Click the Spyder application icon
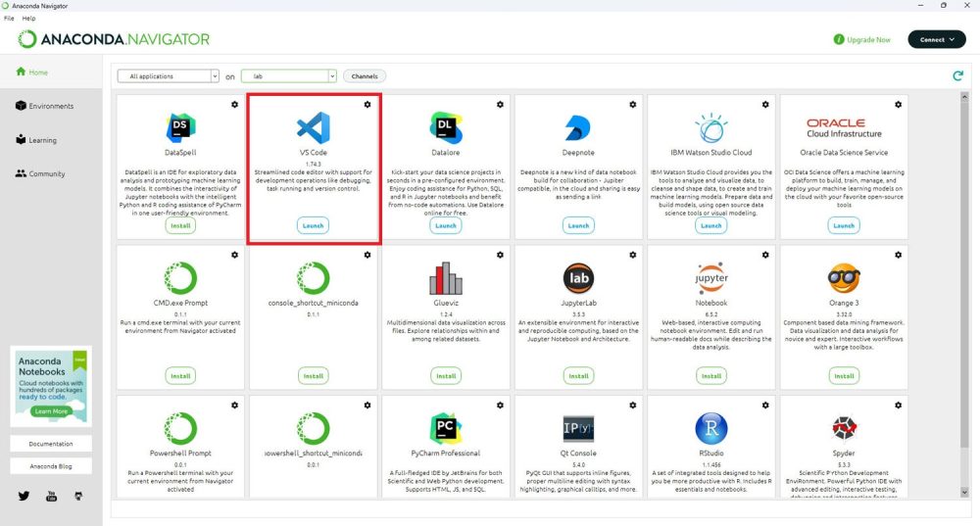This screenshot has height=526, width=980. click(x=844, y=428)
